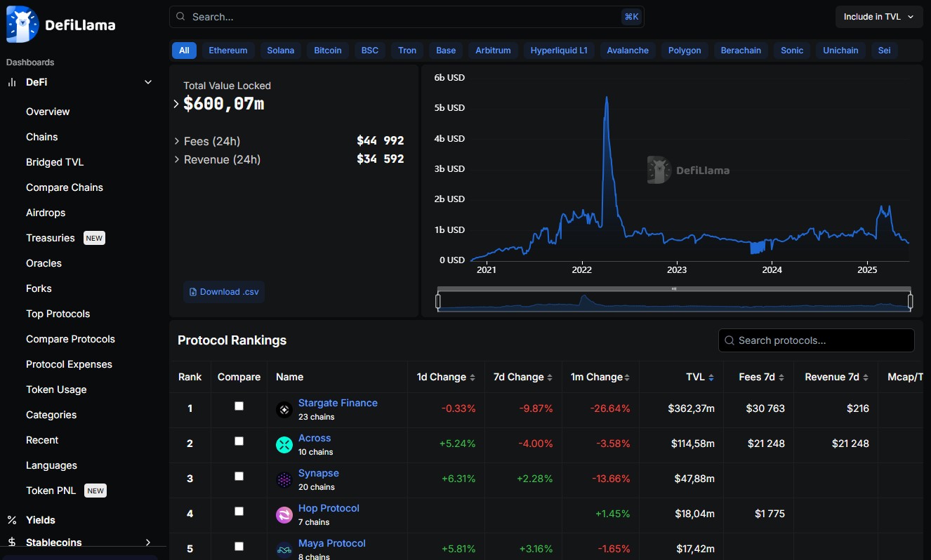Select the Berachain chain tab
Image resolution: width=931 pixels, height=560 pixels.
(x=741, y=51)
